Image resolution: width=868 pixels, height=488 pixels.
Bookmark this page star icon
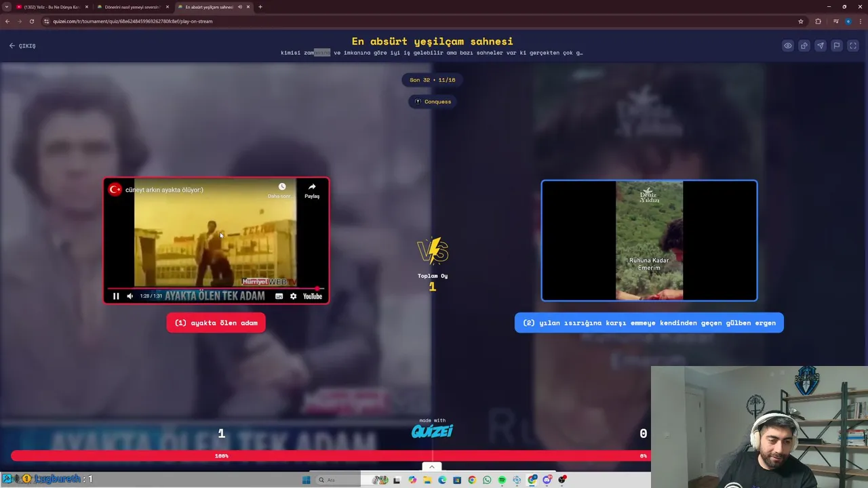801,21
